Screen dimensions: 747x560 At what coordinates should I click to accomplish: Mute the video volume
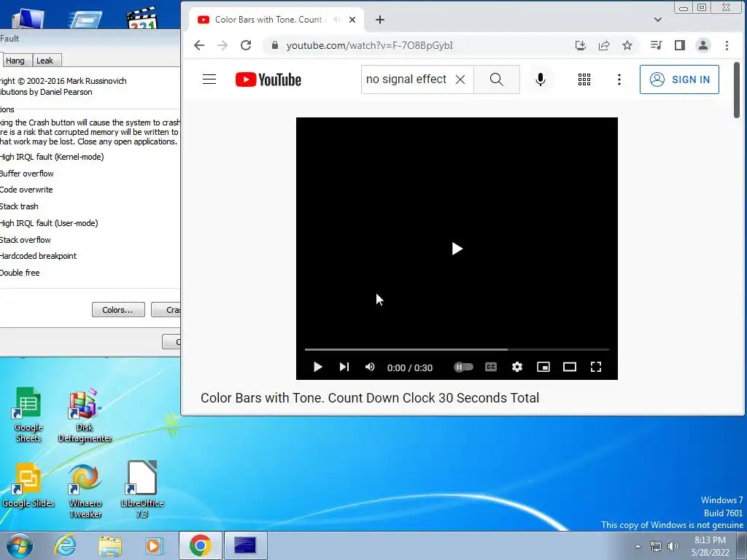(370, 367)
